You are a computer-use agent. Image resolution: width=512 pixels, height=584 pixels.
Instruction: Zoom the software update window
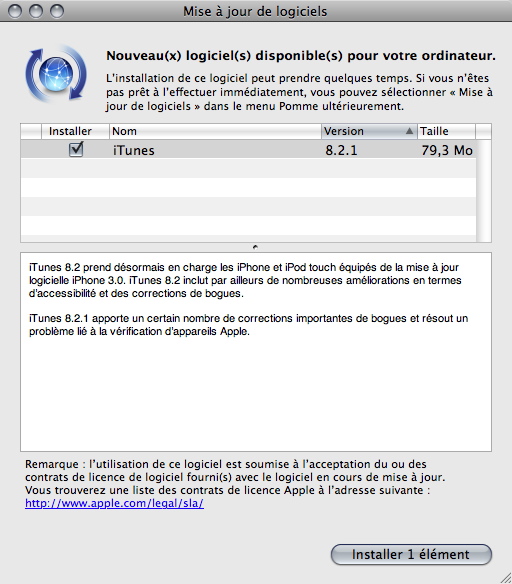pyautogui.click(x=57, y=11)
